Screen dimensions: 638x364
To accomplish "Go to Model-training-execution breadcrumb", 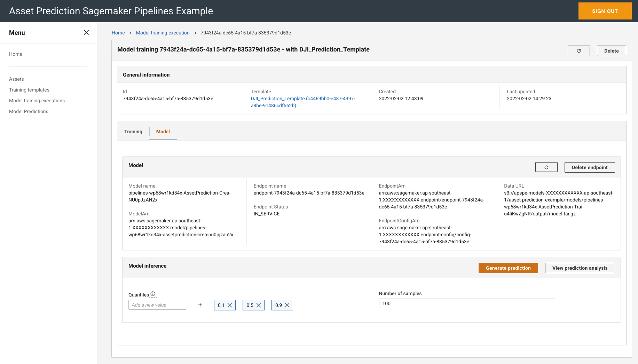I will (x=163, y=33).
